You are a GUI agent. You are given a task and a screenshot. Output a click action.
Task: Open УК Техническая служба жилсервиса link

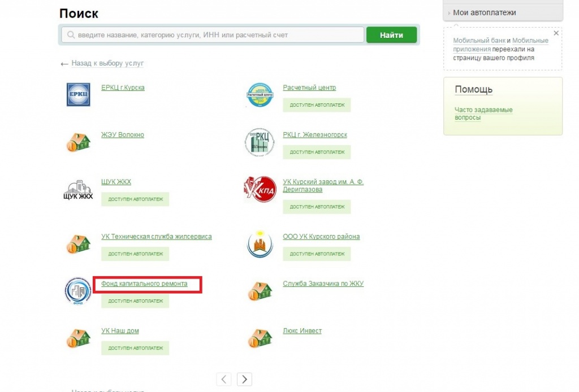pyautogui.click(x=157, y=236)
